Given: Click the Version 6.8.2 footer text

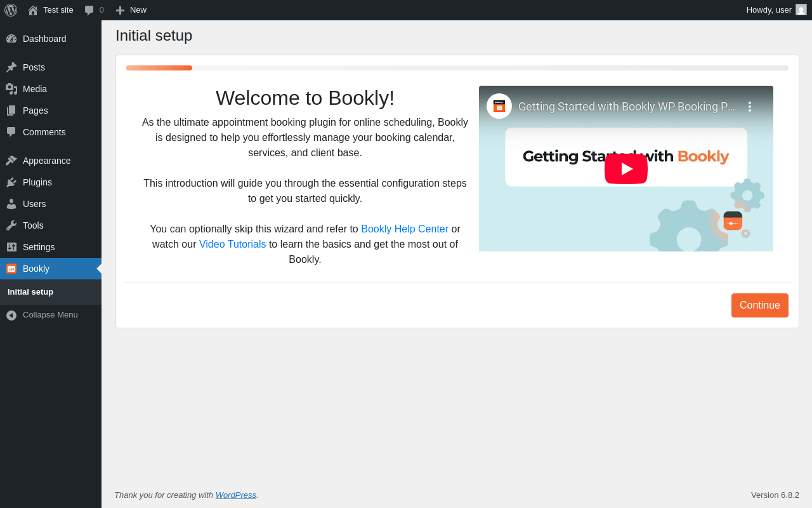Looking at the screenshot, I should 775,495.
